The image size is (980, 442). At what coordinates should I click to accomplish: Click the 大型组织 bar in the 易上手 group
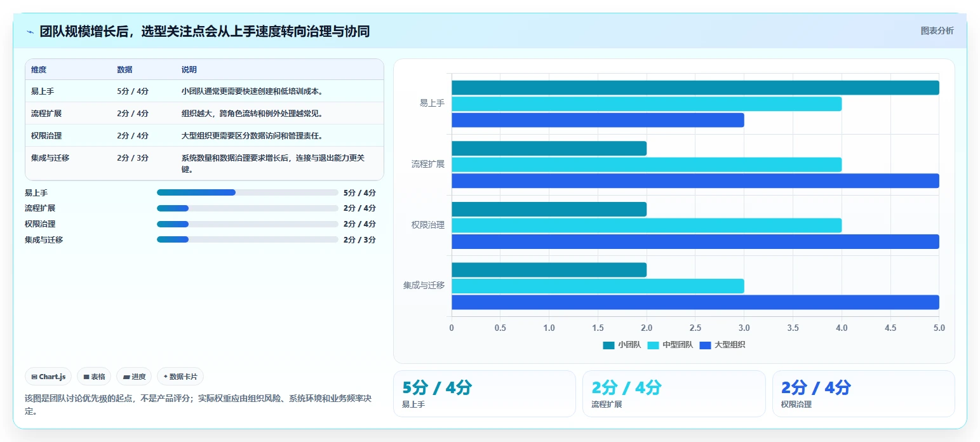[598, 120]
